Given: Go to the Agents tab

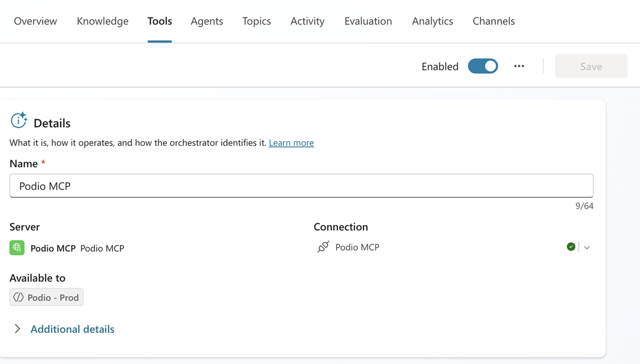Looking at the screenshot, I should (x=207, y=21).
